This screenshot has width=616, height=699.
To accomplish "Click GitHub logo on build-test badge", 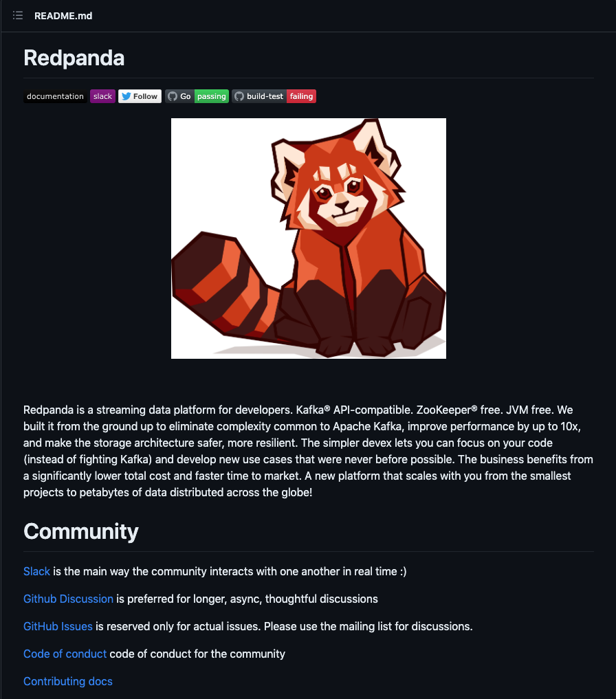I will pos(239,96).
